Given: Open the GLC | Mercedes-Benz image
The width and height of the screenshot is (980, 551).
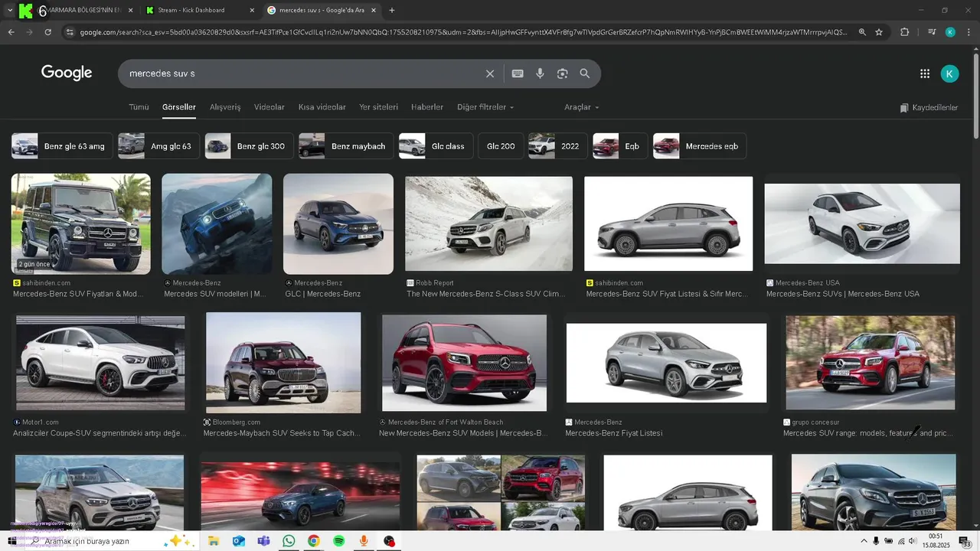Looking at the screenshot, I should [x=338, y=223].
